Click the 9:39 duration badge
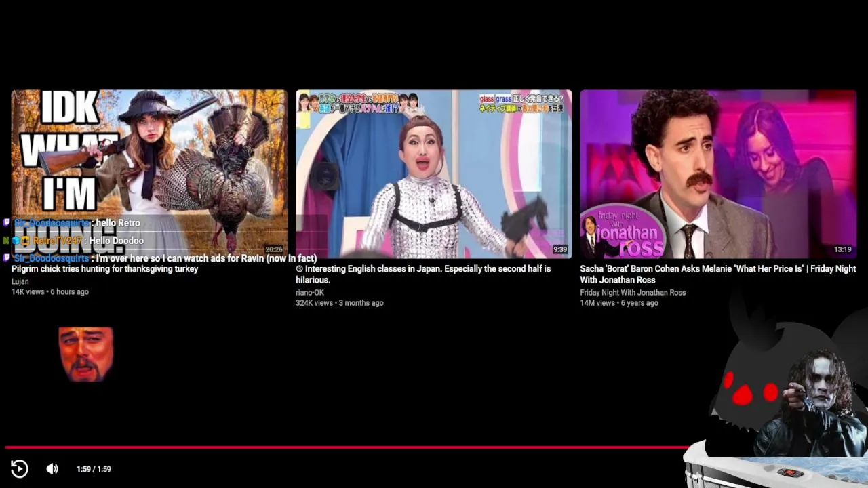 point(560,250)
